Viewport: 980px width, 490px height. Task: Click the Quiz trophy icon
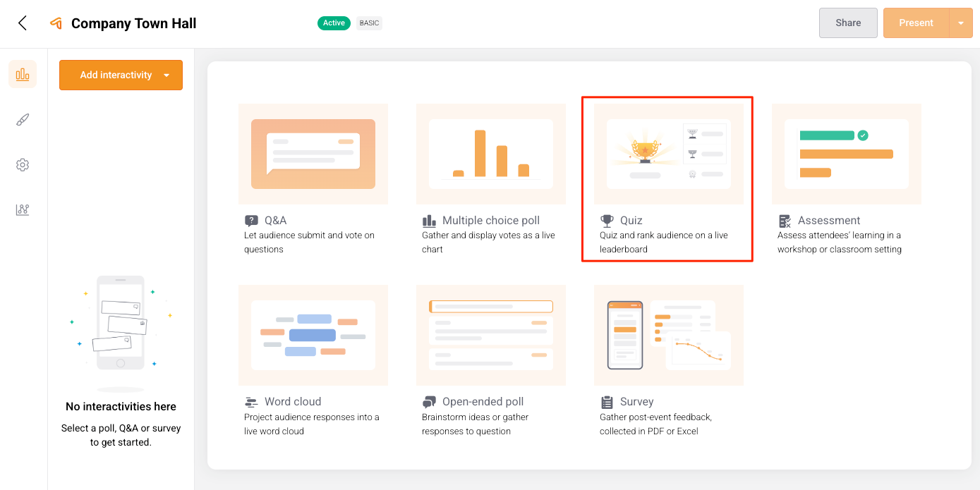(607, 221)
